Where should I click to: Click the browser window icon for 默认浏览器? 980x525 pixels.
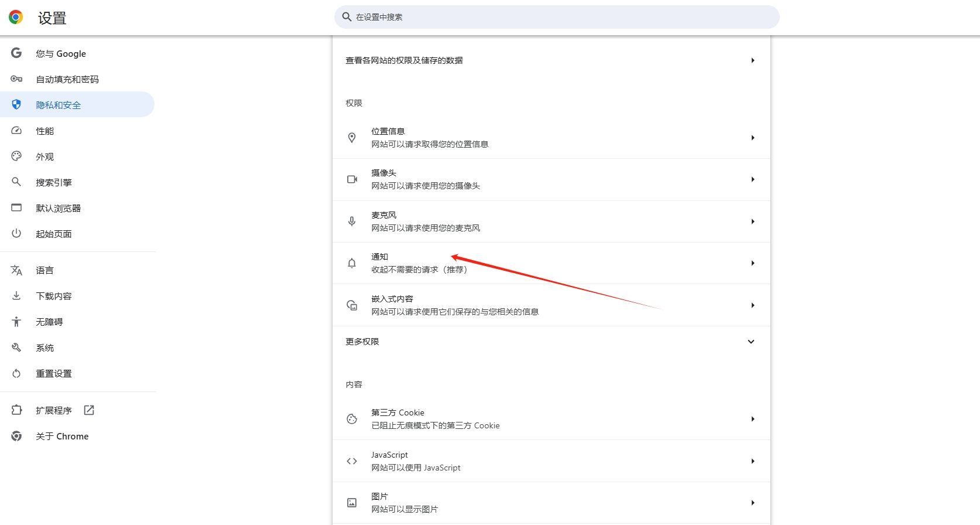[x=16, y=208]
